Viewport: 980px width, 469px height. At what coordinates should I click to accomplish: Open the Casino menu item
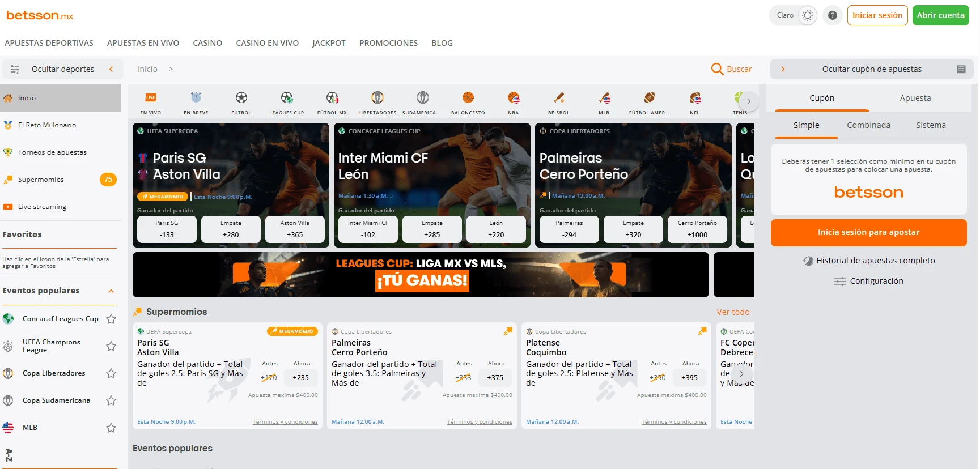207,43
